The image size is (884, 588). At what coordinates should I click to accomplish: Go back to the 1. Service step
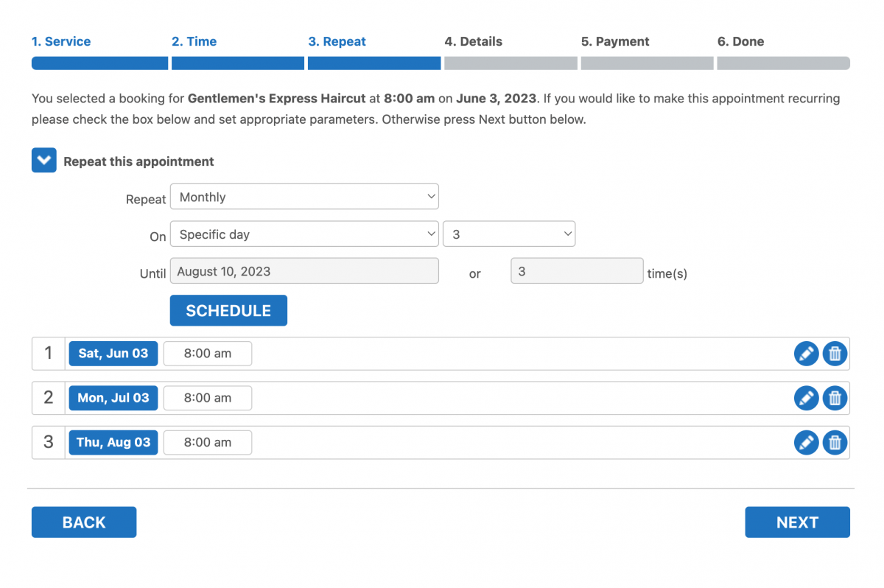[x=61, y=41]
